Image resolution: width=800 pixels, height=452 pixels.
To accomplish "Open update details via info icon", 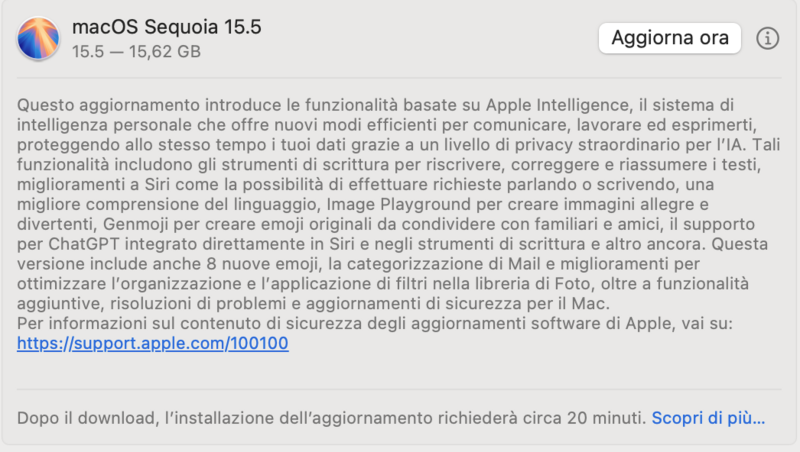I will coord(767,38).
